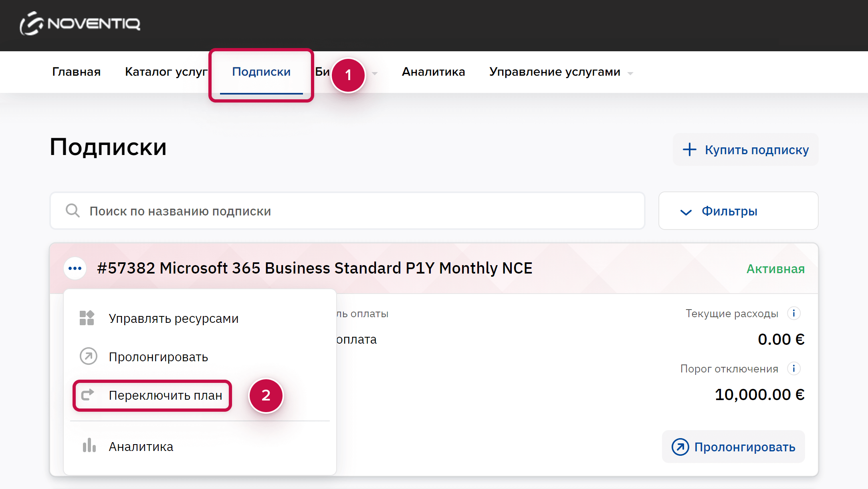868x489 pixels.
Task: Click the switch plan arrow icon
Action: [x=88, y=395]
